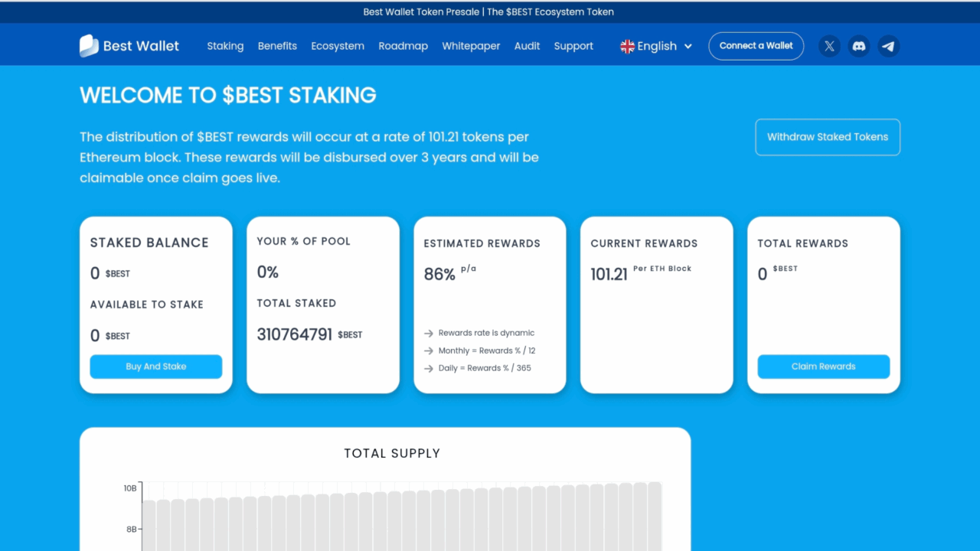Go to the Ecosystem section
The height and width of the screenshot is (551, 980).
(x=338, y=46)
